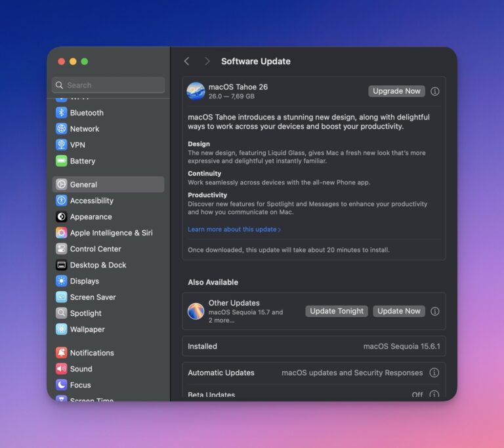This screenshot has width=504, height=448.
Task: Click the Update Now button
Action: [x=399, y=312]
